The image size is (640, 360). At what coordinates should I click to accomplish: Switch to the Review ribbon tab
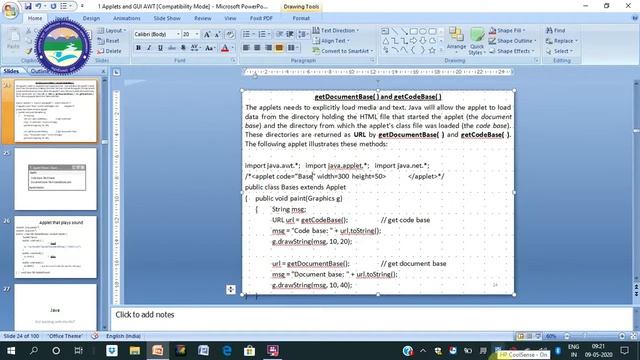[203, 18]
